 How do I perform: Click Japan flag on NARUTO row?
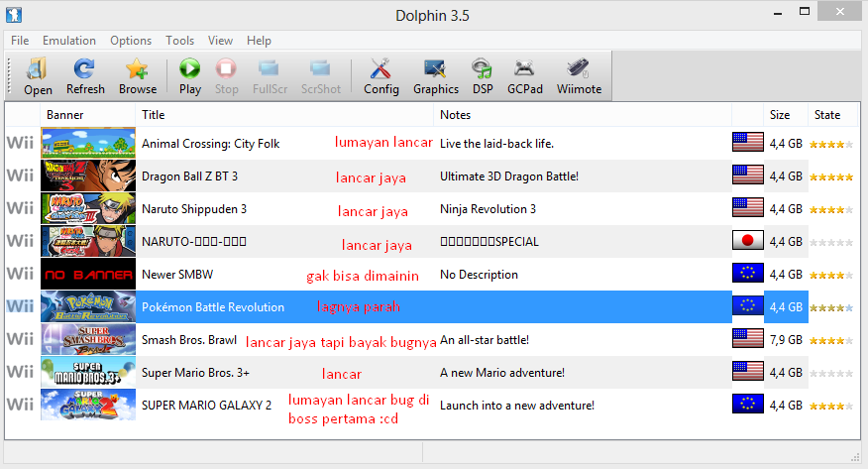[747, 240]
